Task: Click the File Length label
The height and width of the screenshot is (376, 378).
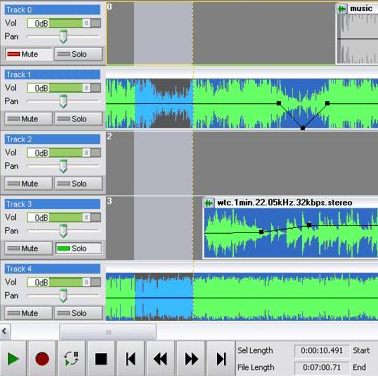Action: click(x=256, y=367)
